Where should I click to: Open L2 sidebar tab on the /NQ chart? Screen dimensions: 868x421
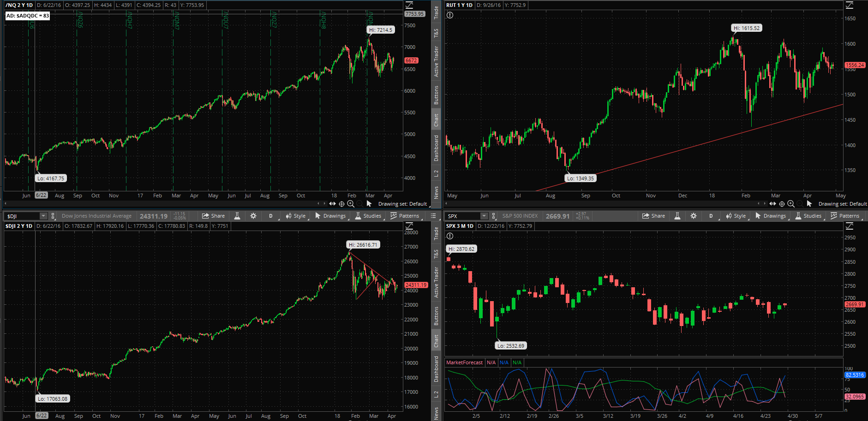(x=436, y=173)
